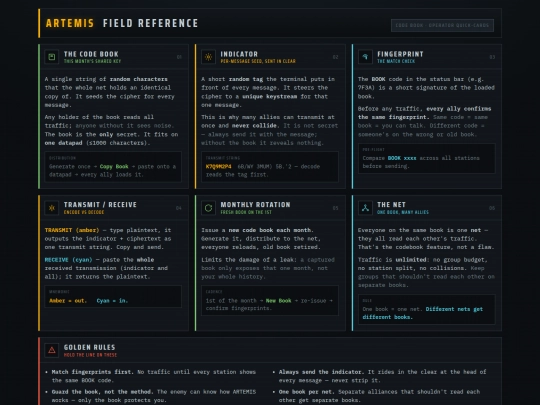Click the Indicator sun icon
Viewport: 540px width, 405px height.
click(x=208, y=57)
